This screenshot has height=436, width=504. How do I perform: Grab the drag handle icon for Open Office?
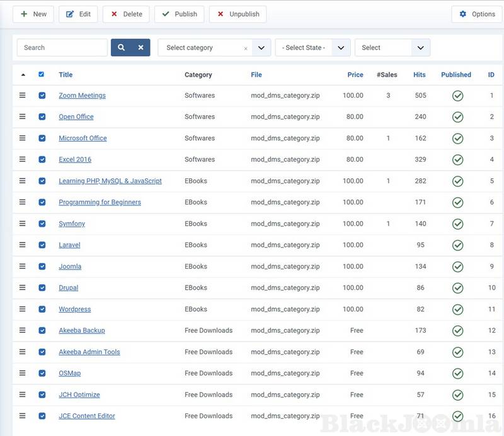tap(22, 117)
